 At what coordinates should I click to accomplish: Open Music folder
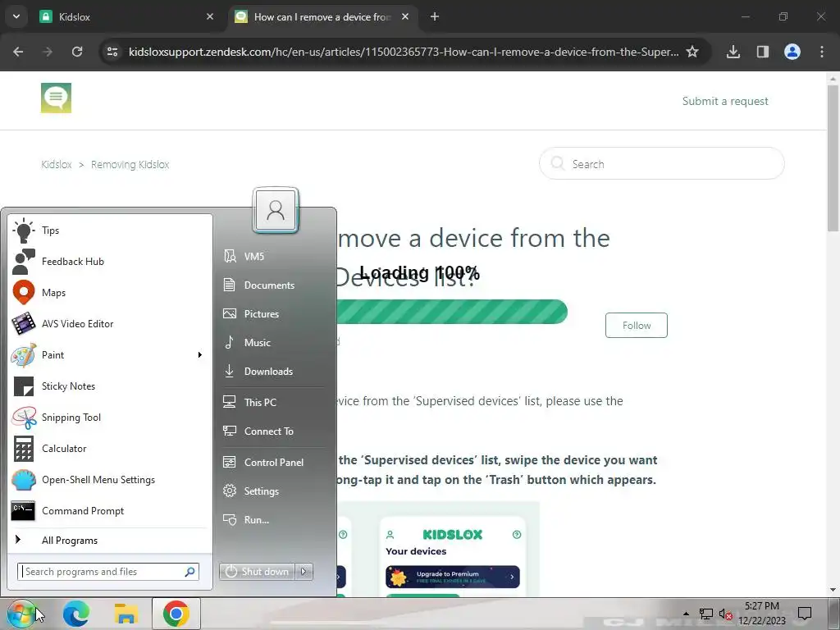[274, 342]
